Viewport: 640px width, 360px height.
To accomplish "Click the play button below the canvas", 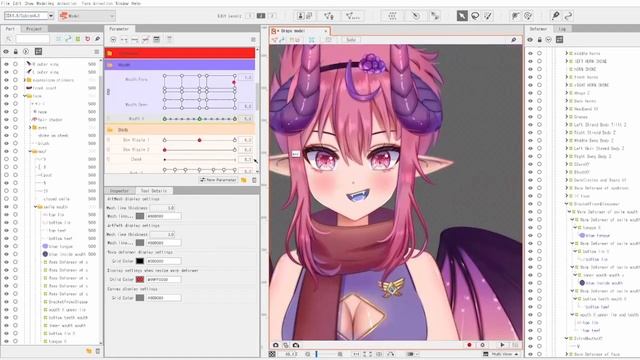I will pos(502,345).
